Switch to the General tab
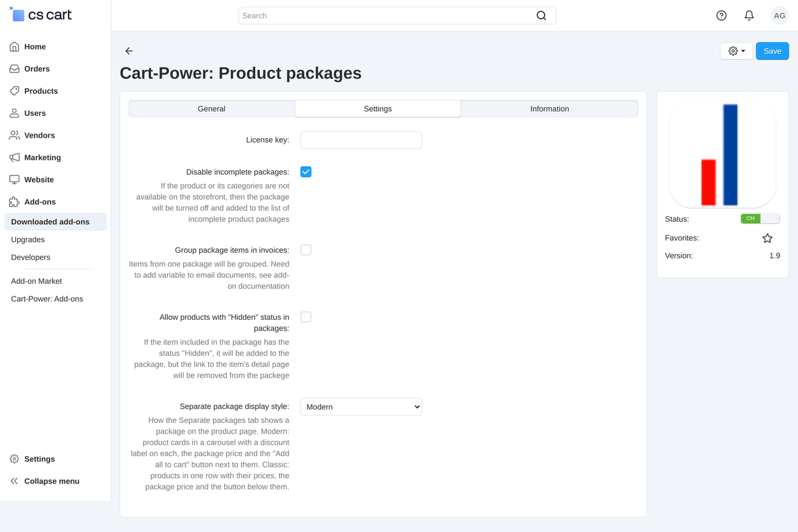 (211, 108)
